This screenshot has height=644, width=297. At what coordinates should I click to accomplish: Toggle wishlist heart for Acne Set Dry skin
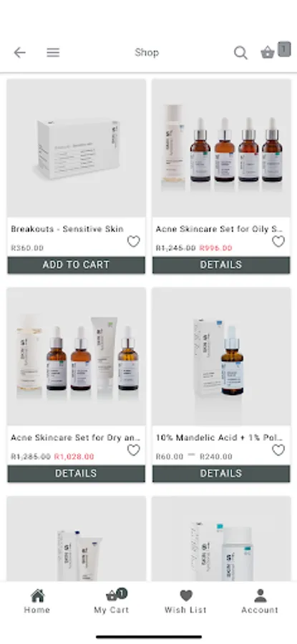[x=134, y=450]
